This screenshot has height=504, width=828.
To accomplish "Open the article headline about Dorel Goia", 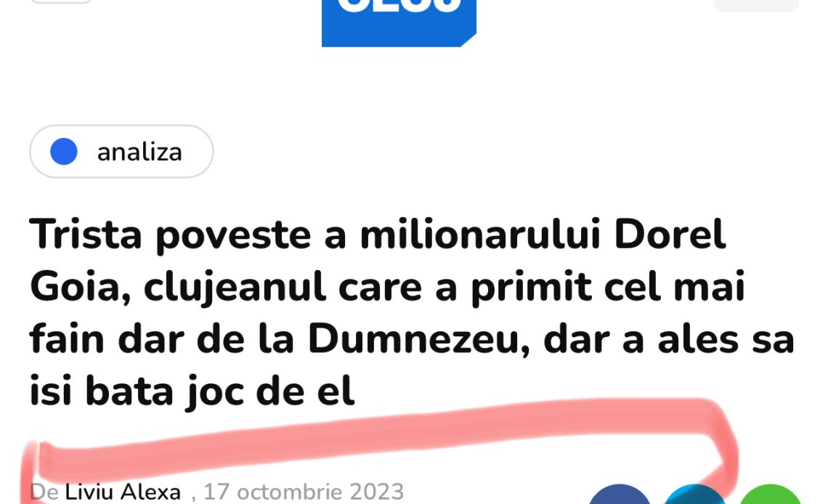I will click(x=412, y=313).
